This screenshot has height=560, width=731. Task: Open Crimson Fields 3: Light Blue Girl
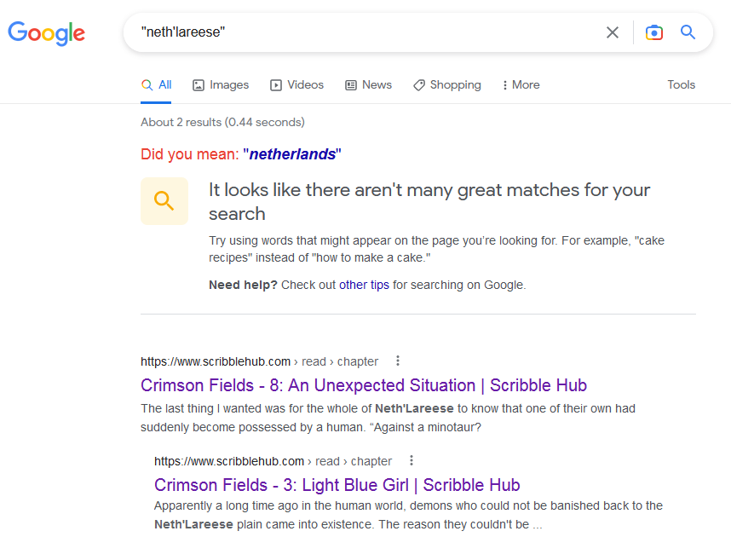pyautogui.click(x=337, y=485)
